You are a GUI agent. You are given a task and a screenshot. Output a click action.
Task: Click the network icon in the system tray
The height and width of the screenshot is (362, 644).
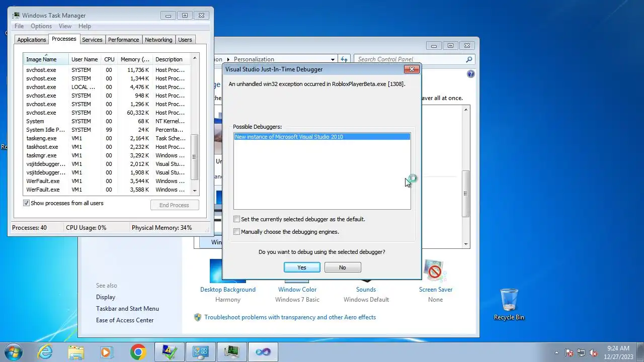point(581,352)
